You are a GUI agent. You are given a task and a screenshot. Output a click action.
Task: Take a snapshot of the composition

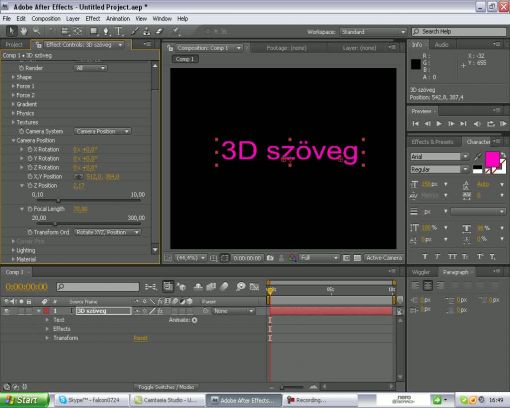(270, 258)
